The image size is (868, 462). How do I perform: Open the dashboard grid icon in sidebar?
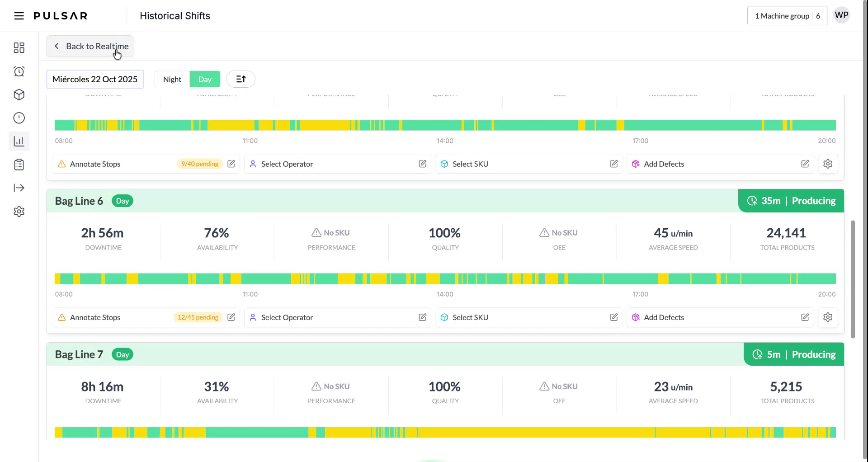pyautogui.click(x=19, y=48)
